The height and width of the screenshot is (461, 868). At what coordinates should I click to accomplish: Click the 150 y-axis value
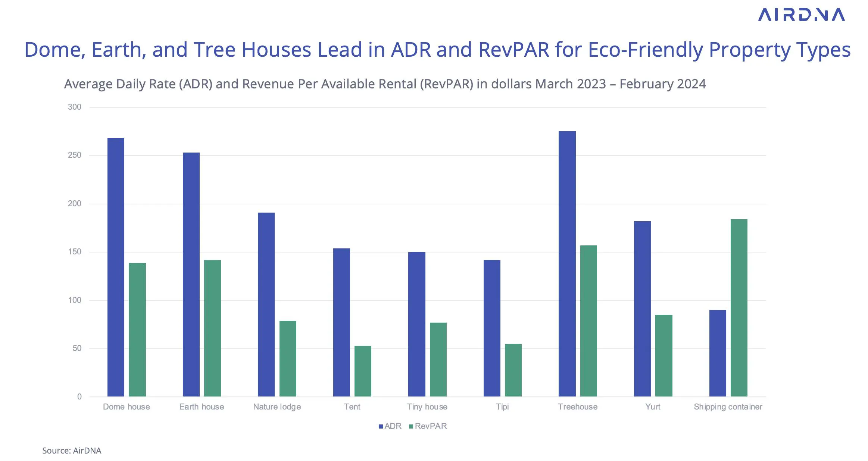pyautogui.click(x=74, y=252)
